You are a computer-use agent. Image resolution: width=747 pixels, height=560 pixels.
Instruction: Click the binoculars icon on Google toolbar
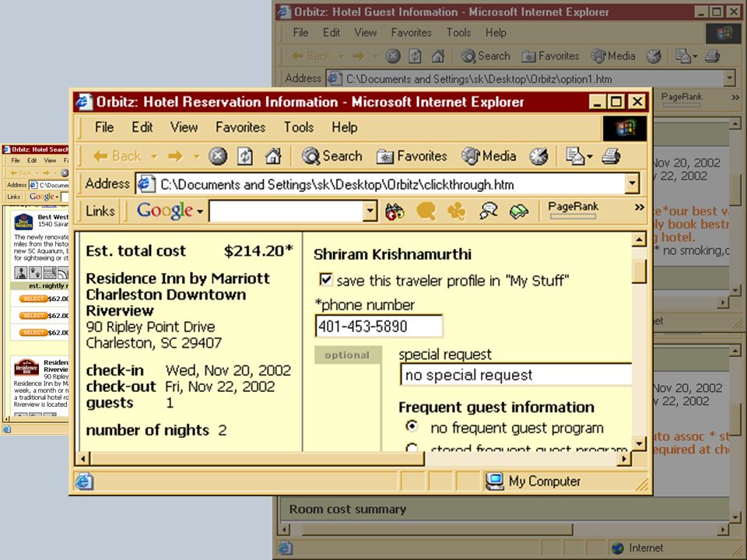click(395, 212)
